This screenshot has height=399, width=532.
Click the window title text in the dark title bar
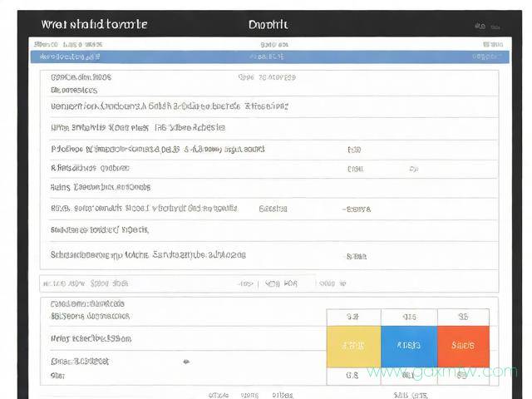(94, 24)
